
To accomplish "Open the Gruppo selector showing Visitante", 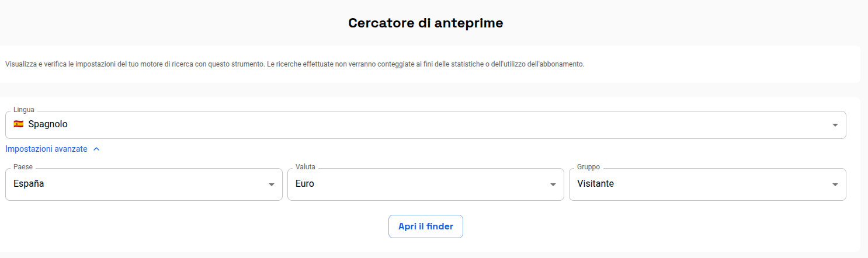I will (x=707, y=184).
